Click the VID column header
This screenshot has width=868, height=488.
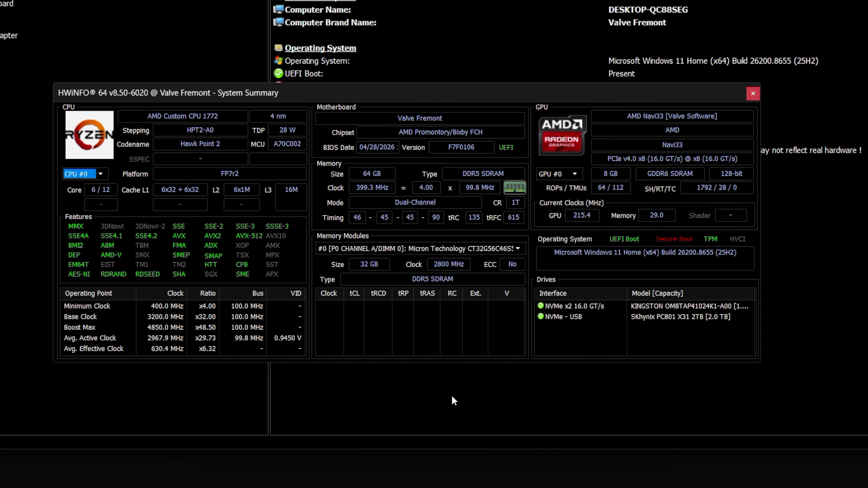click(x=286, y=293)
